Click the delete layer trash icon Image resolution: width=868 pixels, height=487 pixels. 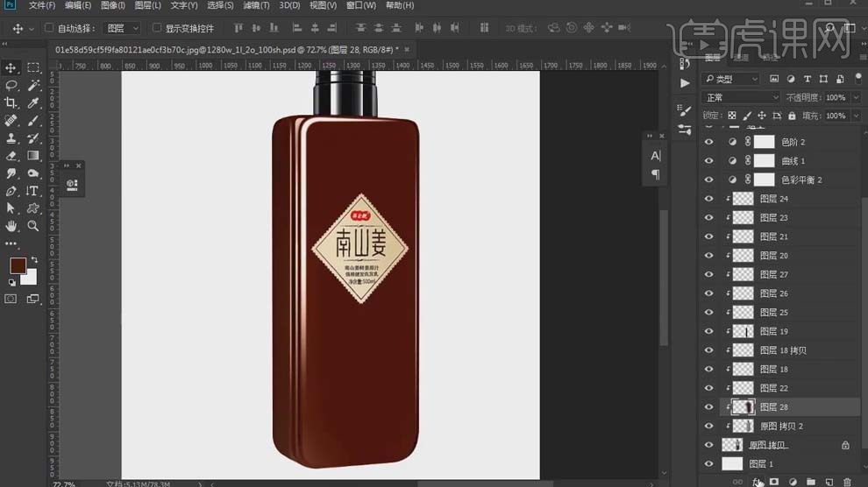tap(847, 482)
